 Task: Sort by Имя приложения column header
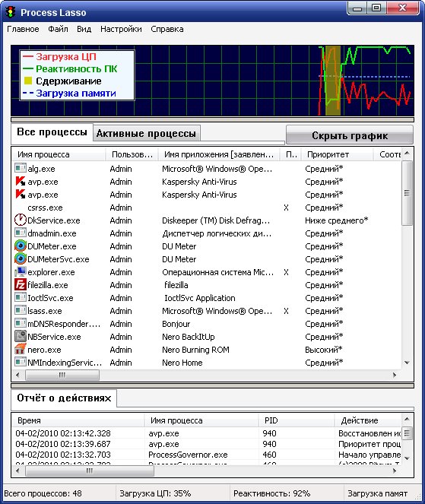coord(219,154)
